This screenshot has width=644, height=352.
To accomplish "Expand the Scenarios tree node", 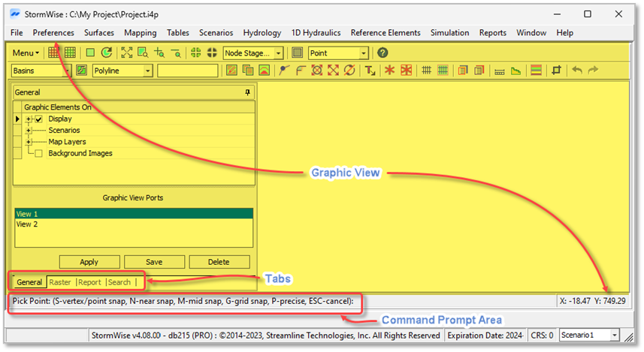I will pyautogui.click(x=29, y=131).
